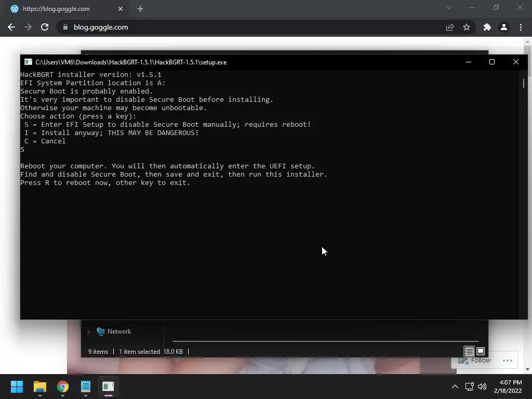Minimize the setup.exe console window
Image resolution: width=532 pixels, height=399 pixels.
(469, 62)
